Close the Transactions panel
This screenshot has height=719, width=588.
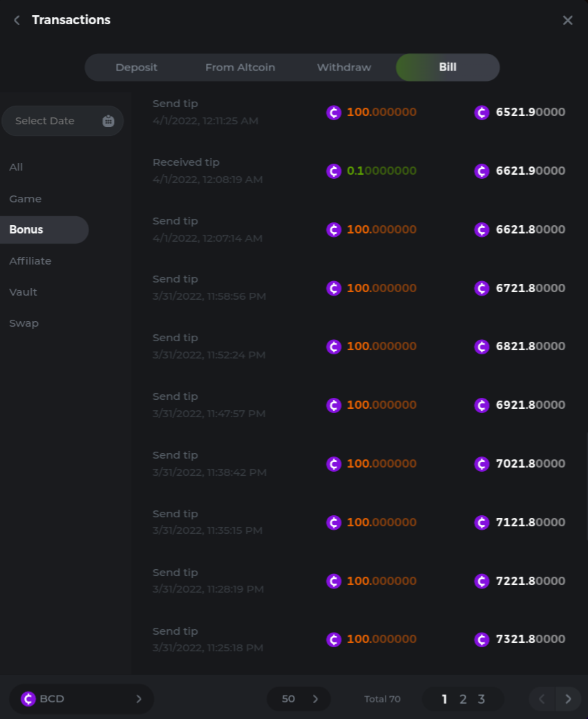[x=567, y=20]
